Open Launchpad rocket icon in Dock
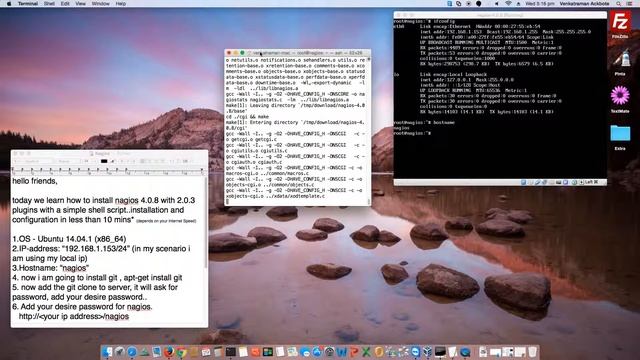 click(x=119, y=352)
